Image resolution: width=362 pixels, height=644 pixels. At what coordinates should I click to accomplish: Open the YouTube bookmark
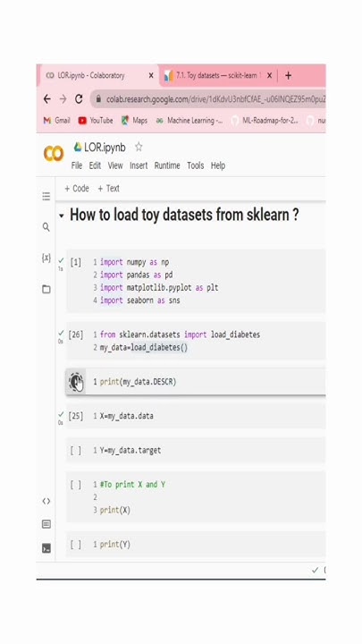point(96,121)
